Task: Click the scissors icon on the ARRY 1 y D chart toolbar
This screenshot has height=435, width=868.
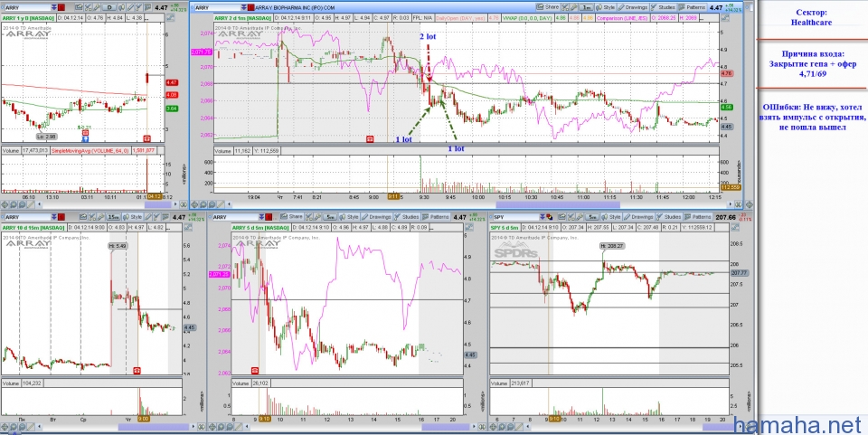Action: point(88,7)
